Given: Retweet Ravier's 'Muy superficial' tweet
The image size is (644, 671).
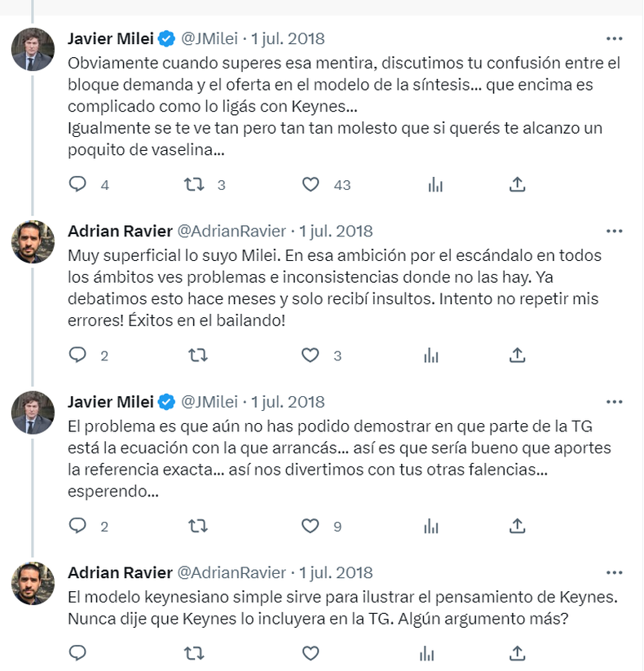Looking at the screenshot, I should [x=197, y=355].
